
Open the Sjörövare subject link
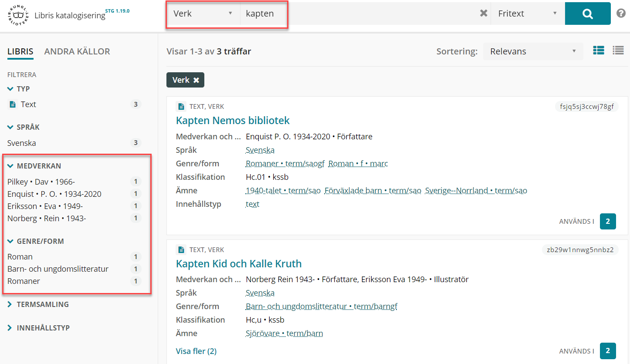[285, 334]
